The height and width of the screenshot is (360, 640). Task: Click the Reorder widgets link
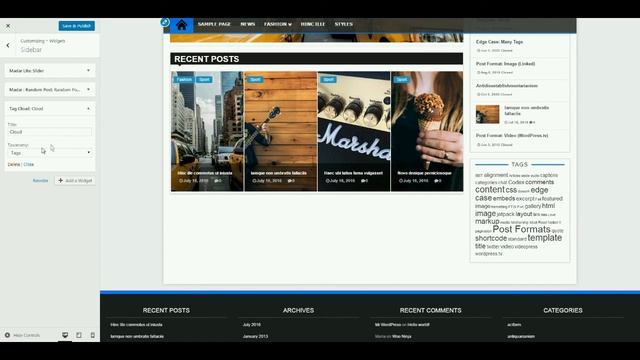pos(40,180)
